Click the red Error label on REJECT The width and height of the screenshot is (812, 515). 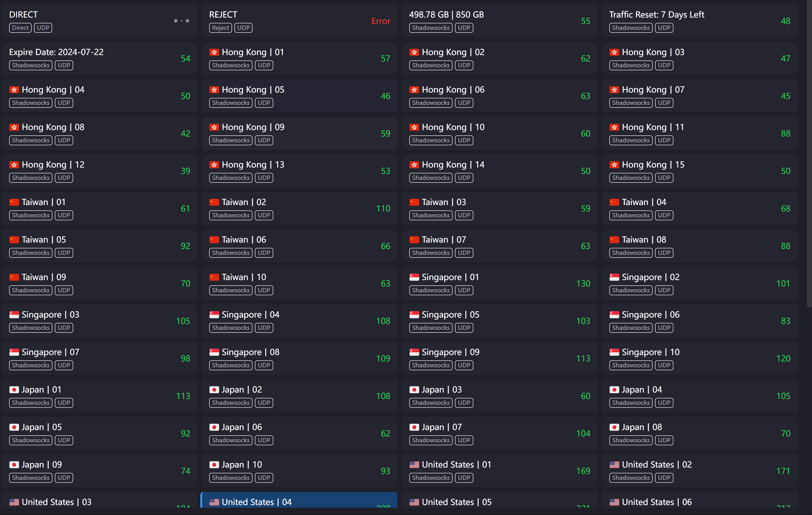click(x=381, y=21)
